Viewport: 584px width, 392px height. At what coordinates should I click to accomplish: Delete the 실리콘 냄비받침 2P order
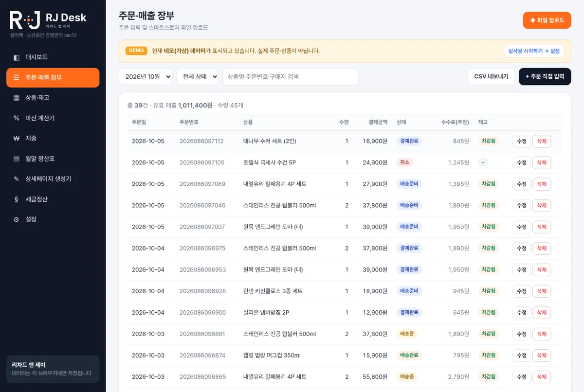pos(542,312)
